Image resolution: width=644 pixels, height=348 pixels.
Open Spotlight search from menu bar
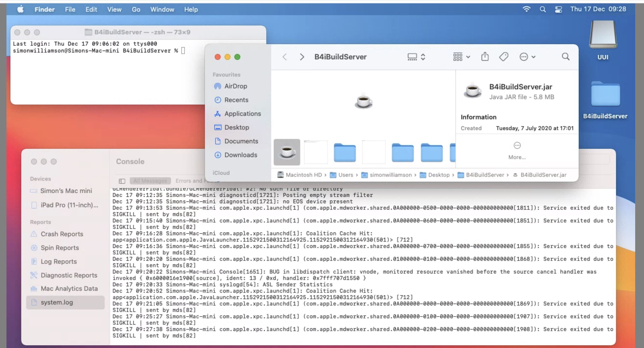(x=543, y=9)
